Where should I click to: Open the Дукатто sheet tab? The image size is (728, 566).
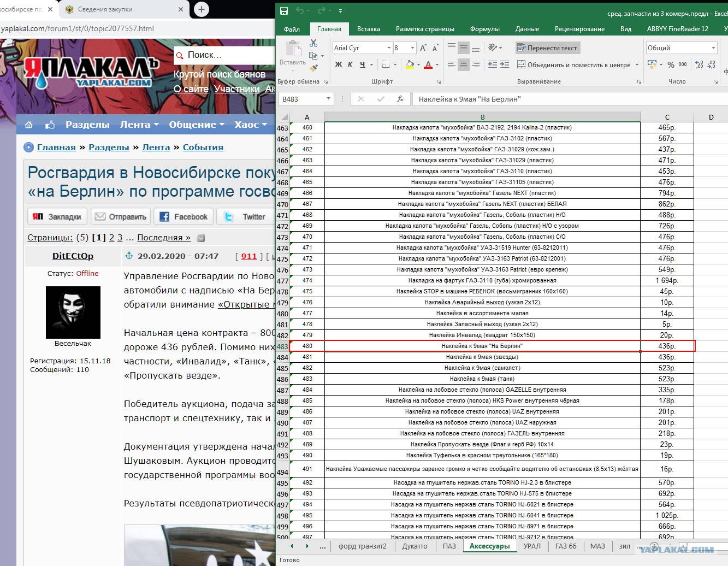[415, 546]
